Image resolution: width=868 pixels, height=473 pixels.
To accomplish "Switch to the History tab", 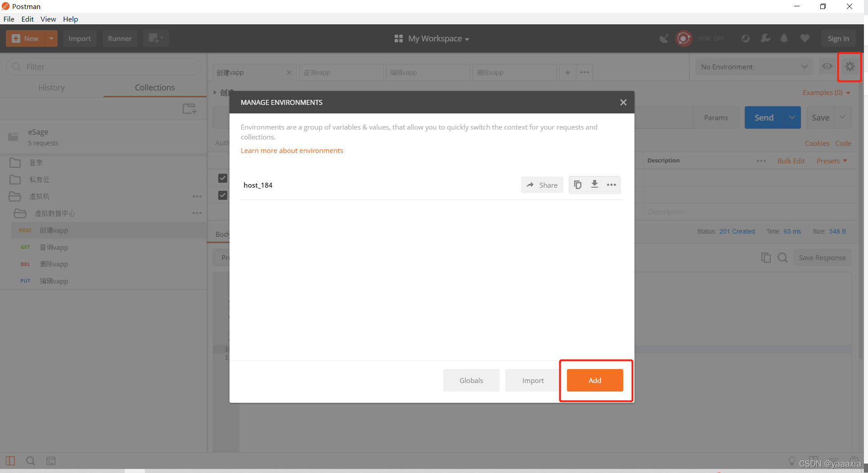I will coord(52,87).
